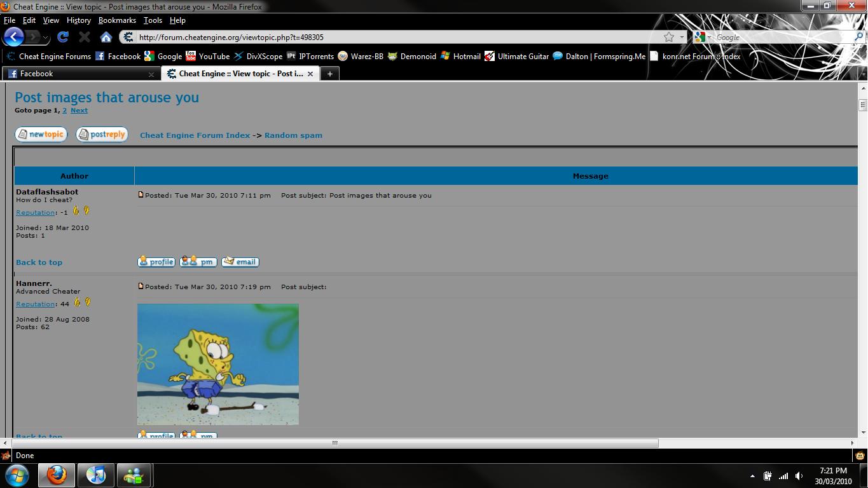View Dataflashsabot's profile button
Screen dimensions: 868x488
(156, 262)
